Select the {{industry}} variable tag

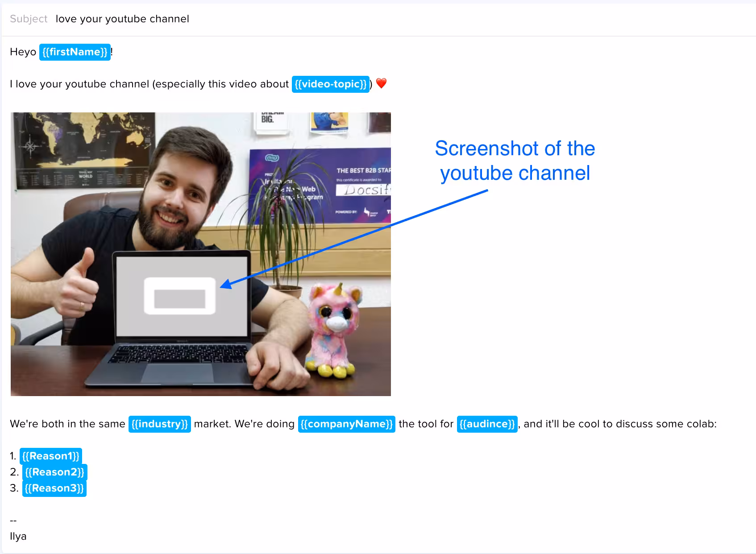159,424
